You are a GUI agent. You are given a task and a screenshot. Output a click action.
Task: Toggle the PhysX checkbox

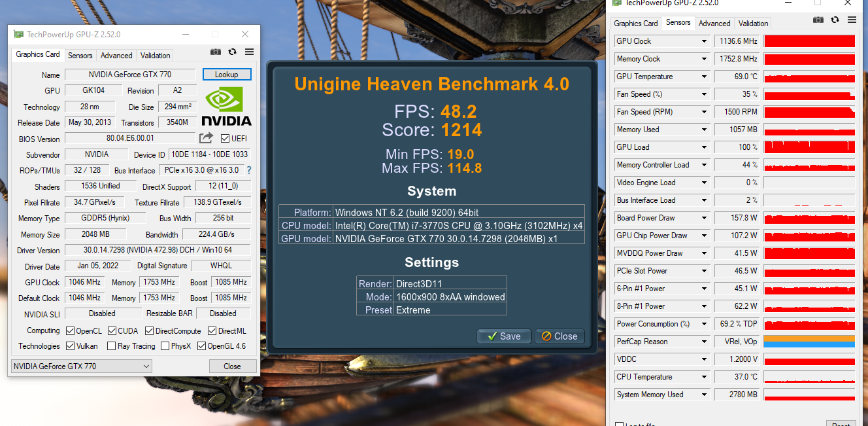click(x=165, y=346)
